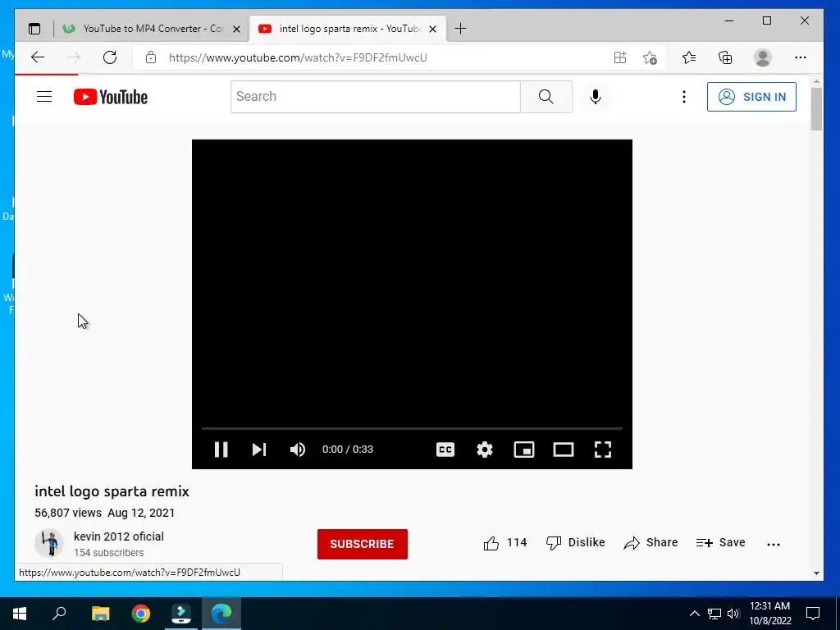Switch to theater mode
The image size is (840, 630).
point(563,450)
